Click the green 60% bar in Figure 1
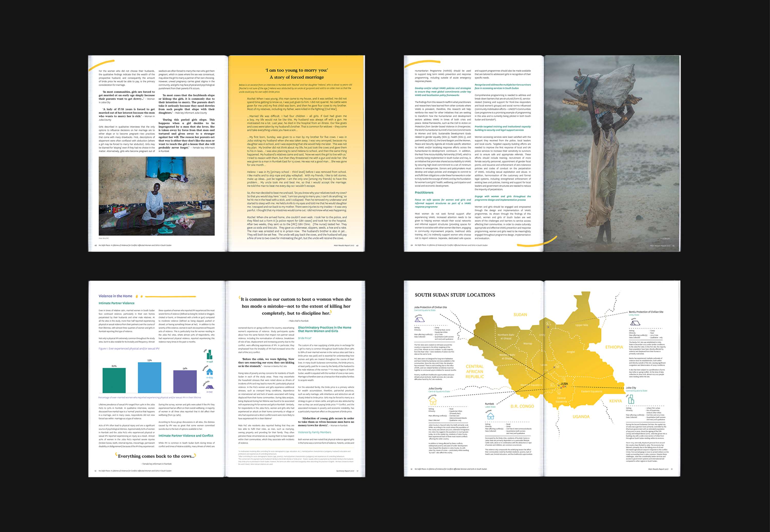Screen dimensions: 770x532 point(114,380)
